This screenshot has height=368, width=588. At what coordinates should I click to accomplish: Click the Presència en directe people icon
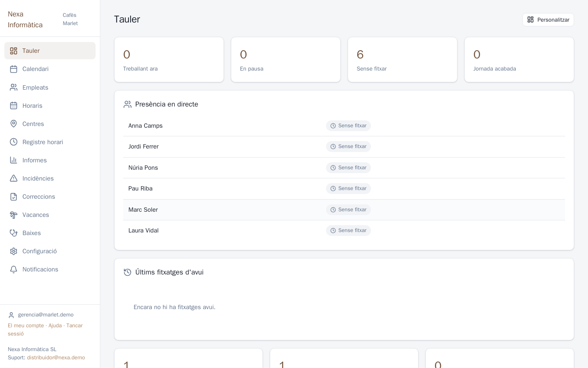128,104
